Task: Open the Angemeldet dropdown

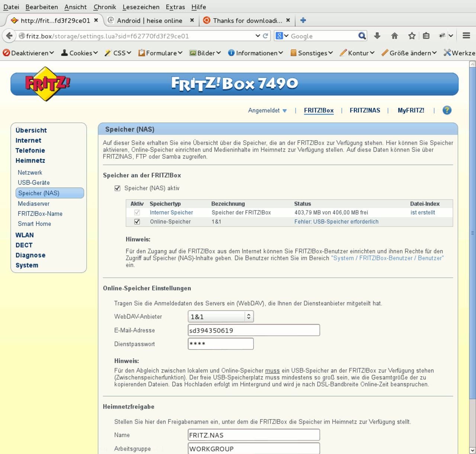Action: point(267,110)
